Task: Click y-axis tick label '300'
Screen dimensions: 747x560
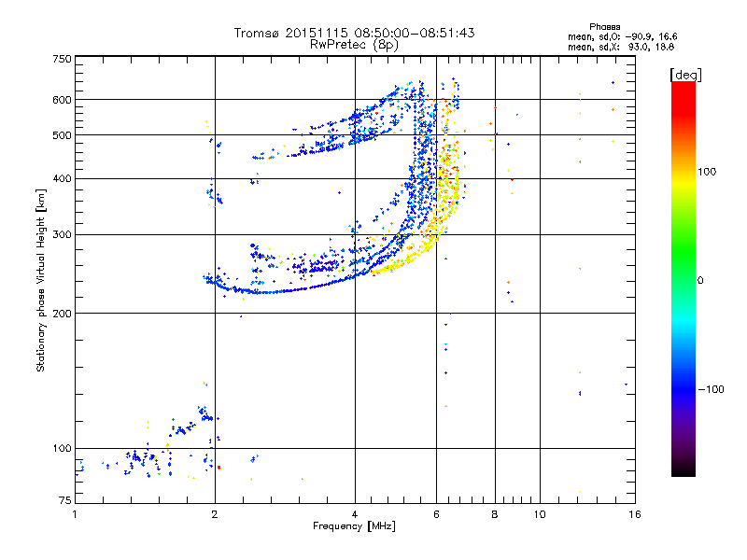Action: point(62,235)
